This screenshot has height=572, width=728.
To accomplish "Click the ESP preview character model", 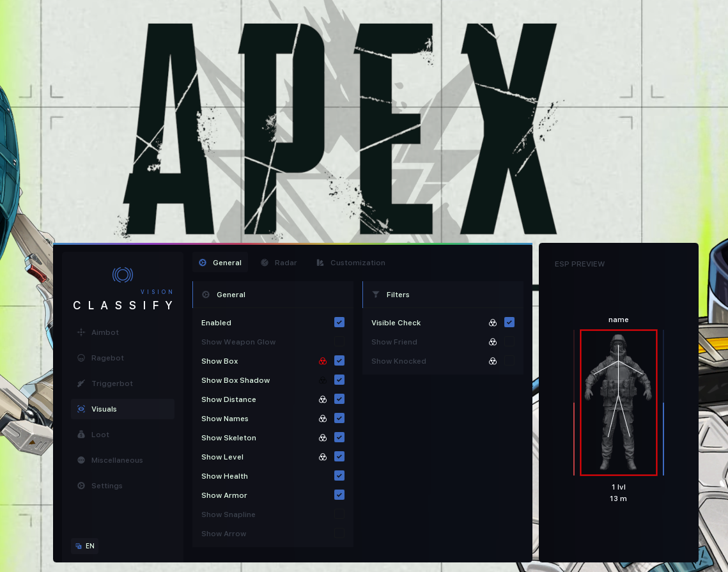I will [x=619, y=402].
